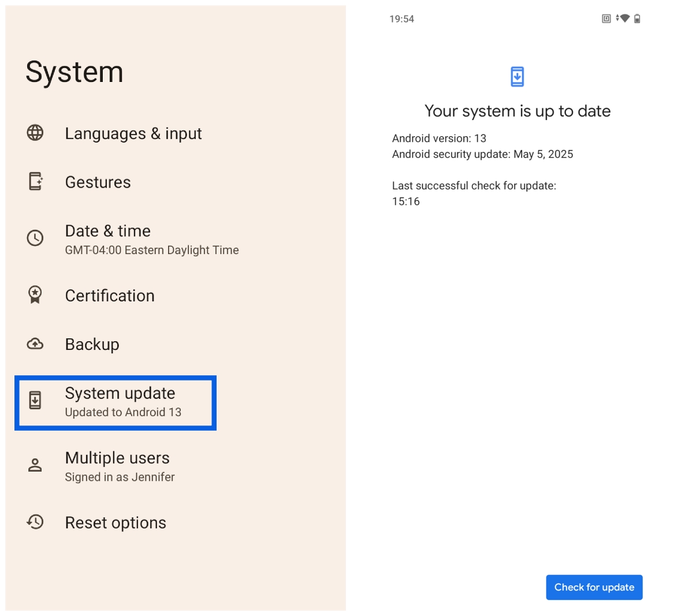Click the blue update phone icon above status text
The height and width of the screenshot is (616, 693).
pyautogui.click(x=517, y=76)
